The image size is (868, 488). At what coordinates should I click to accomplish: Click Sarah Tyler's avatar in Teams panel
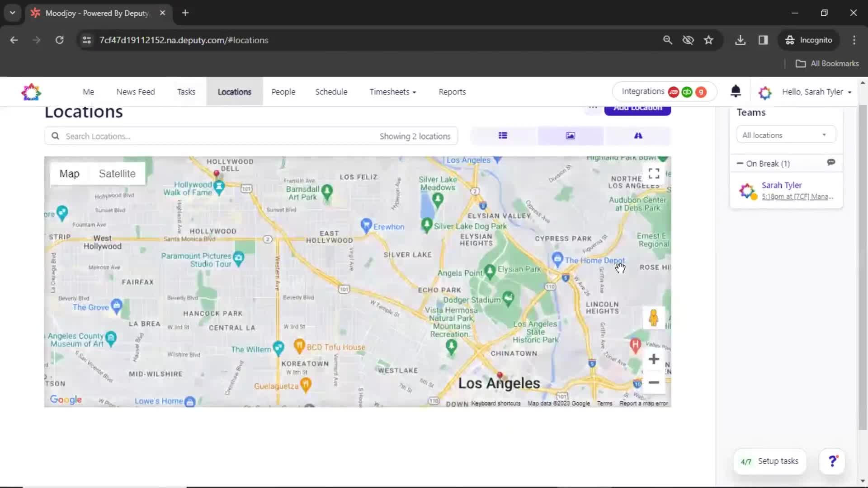click(747, 191)
